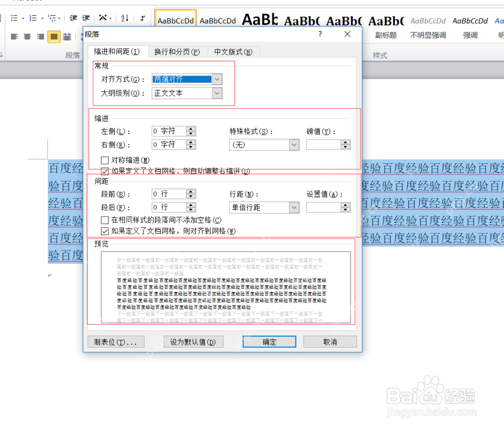Cancel dialog with 取消 button
504x429 pixels.
pos(330,342)
